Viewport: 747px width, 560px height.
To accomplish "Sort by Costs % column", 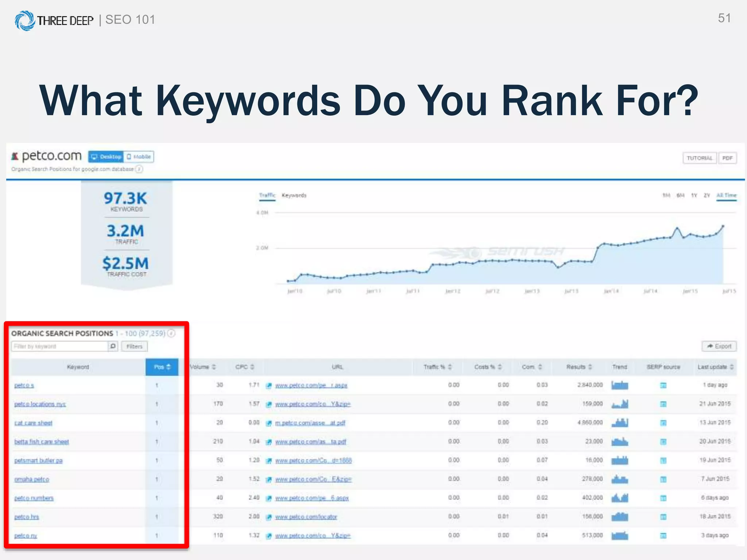I will point(488,367).
